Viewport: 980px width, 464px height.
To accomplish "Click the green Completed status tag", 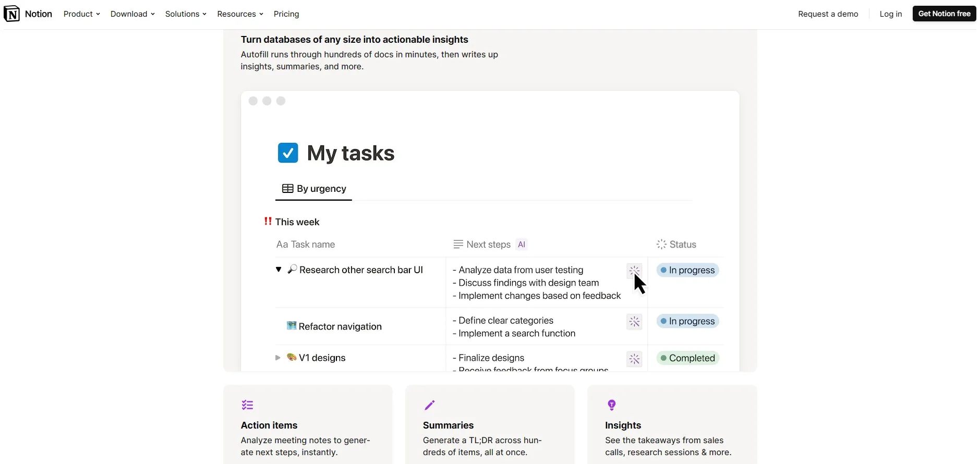I will pyautogui.click(x=687, y=358).
